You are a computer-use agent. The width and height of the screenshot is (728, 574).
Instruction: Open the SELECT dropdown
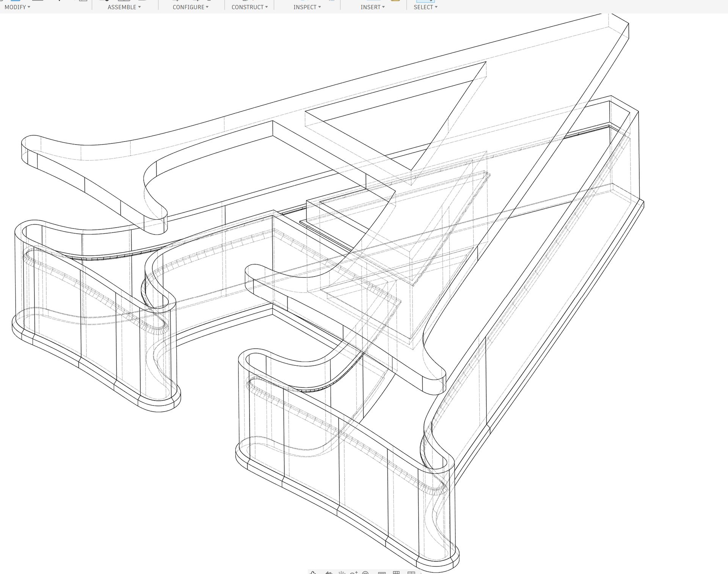425,7
